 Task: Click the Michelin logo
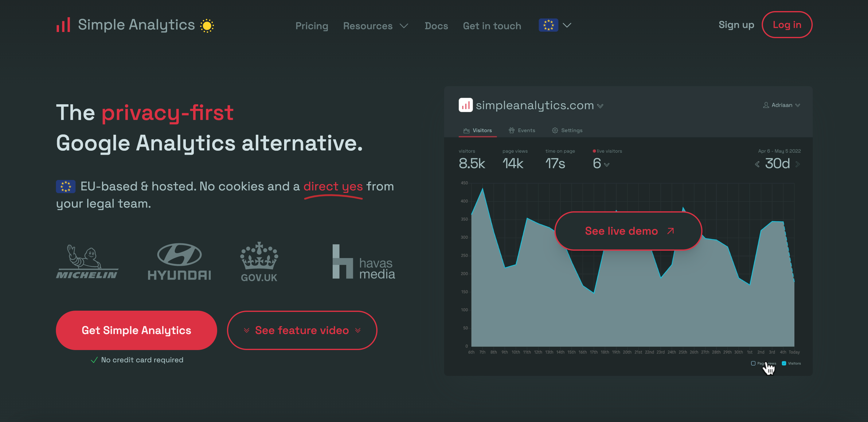point(87,262)
